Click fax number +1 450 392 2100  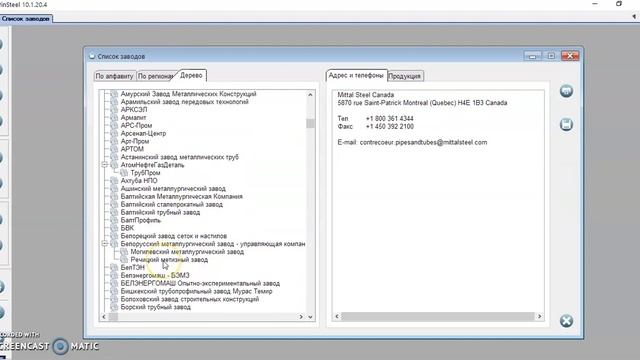pyautogui.click(x=390, y=127)
